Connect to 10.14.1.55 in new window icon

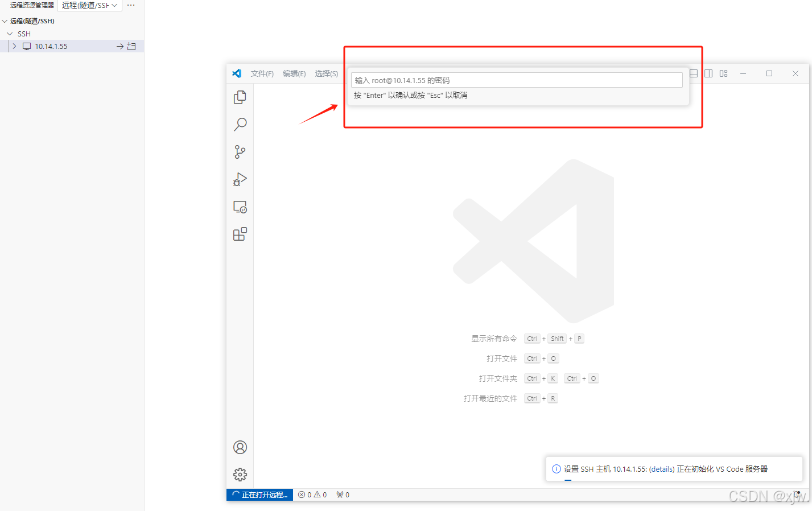click(131, 46)
